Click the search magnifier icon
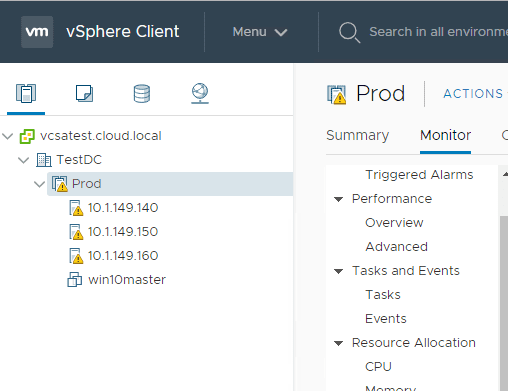The height and width of the screenshot is (391, 508). pyautogui.click(x=349, y=32)
